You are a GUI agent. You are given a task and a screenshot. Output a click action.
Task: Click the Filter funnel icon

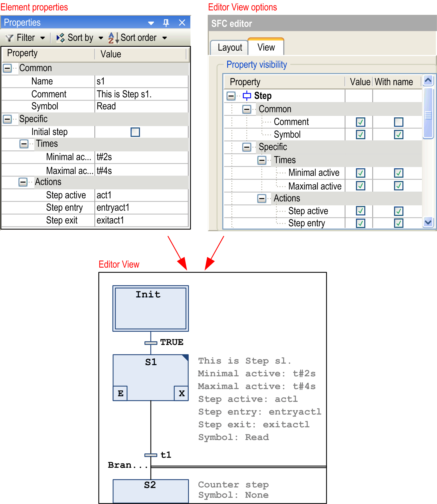[9, 38]
